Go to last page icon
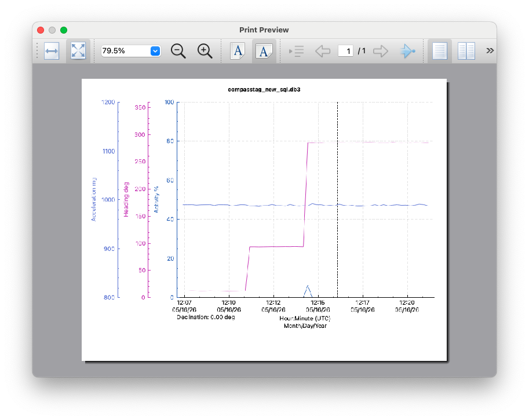 407,51
